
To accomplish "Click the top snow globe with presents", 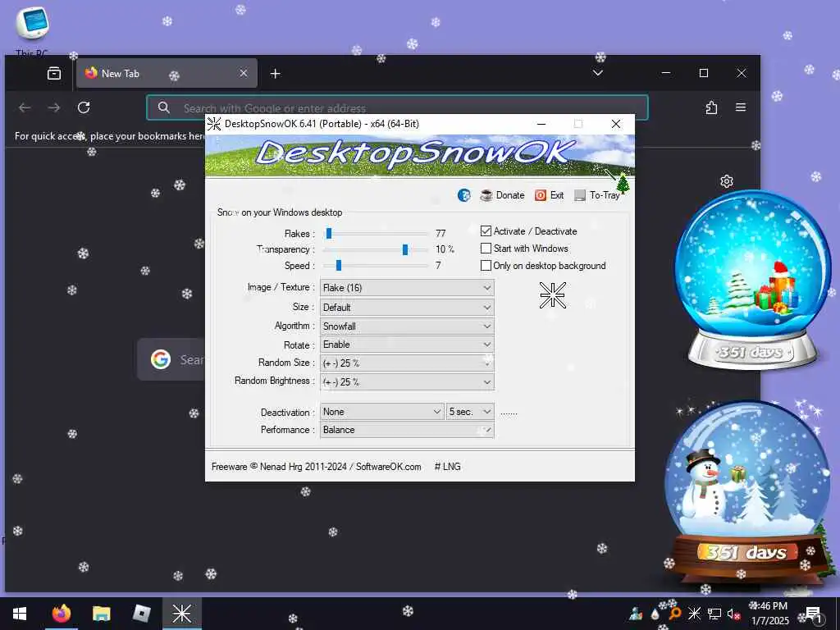I will [x=752, y=279].
